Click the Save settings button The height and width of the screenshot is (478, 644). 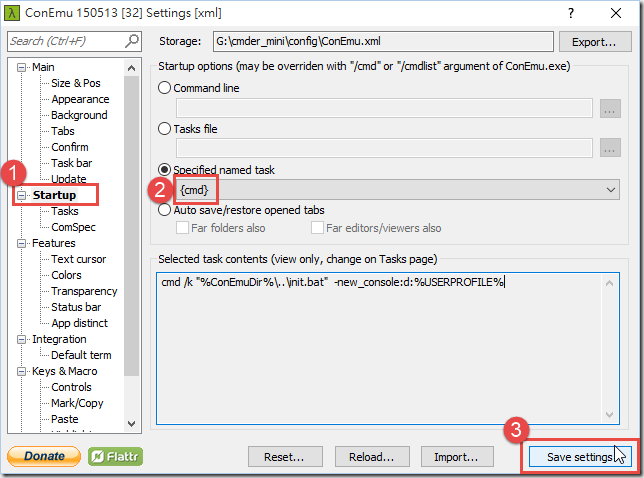pos(580,457)
